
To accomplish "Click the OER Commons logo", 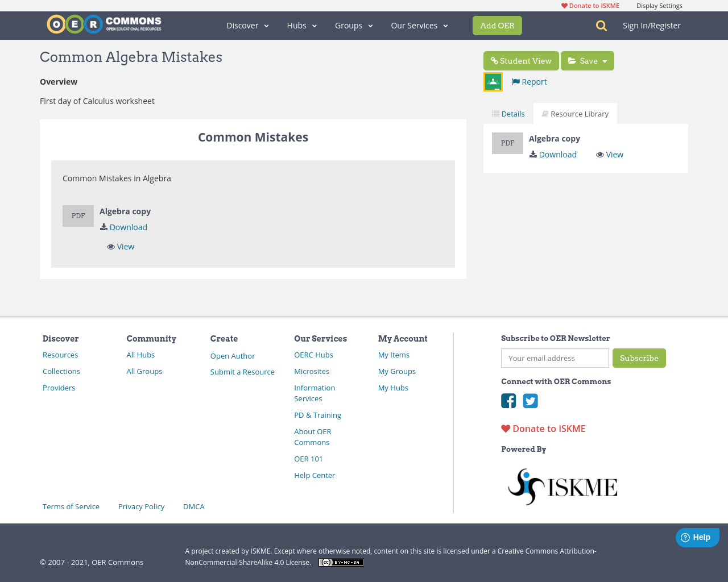I will [x=104, y=24].
